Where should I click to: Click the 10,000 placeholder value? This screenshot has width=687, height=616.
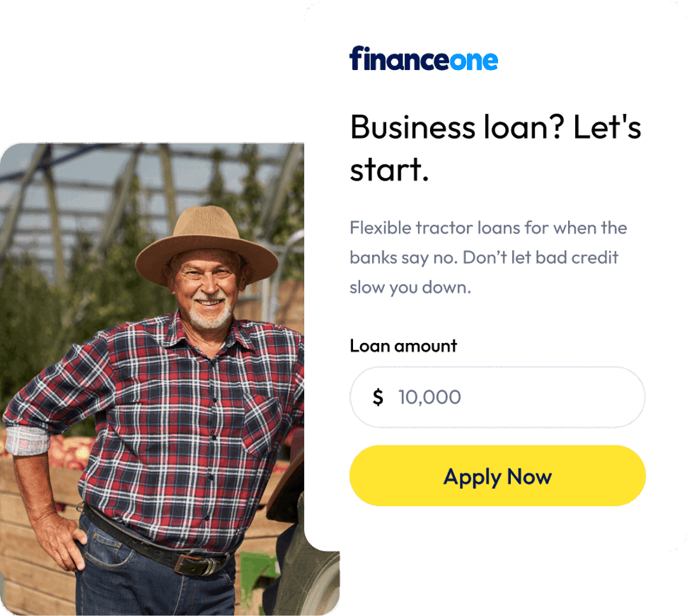429,396
